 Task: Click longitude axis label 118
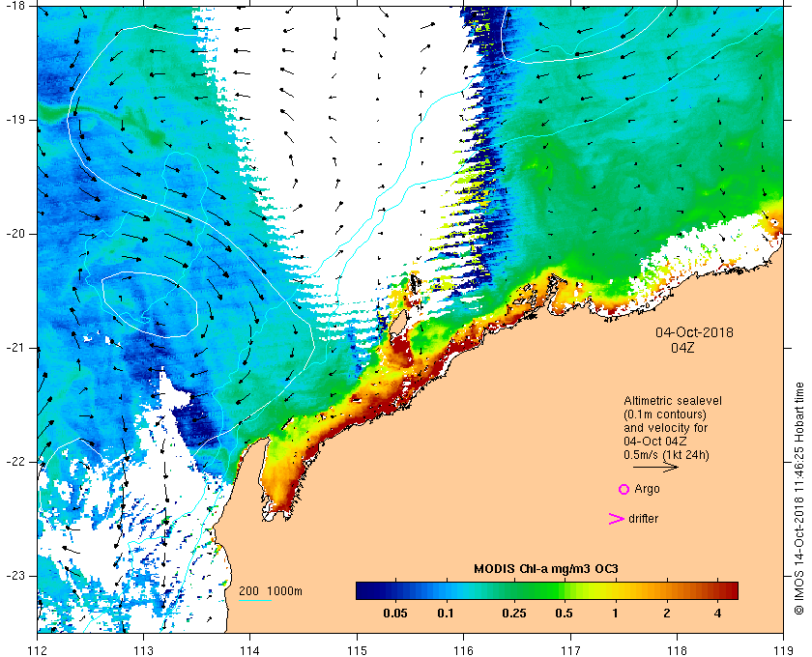(677, 650)
